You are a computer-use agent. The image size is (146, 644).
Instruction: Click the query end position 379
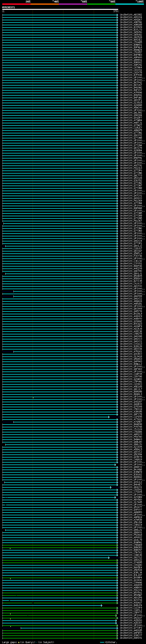click(115, 11)
